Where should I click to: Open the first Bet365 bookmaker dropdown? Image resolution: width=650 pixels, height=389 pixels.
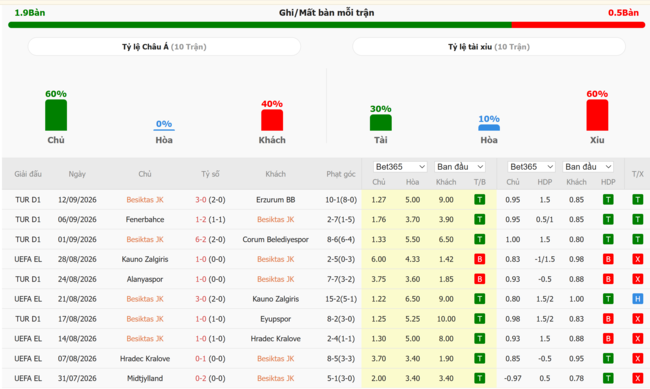[400, 167]
